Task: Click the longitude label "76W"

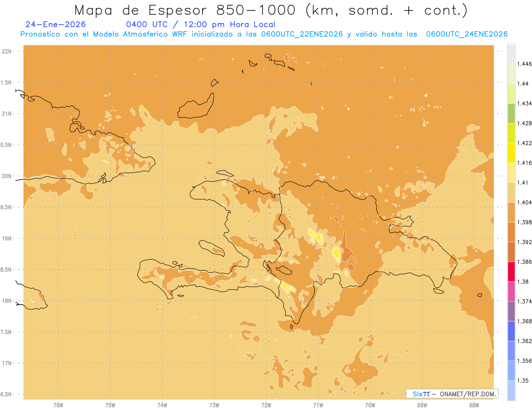Action: pyautogui.click(x=58, y=405)
